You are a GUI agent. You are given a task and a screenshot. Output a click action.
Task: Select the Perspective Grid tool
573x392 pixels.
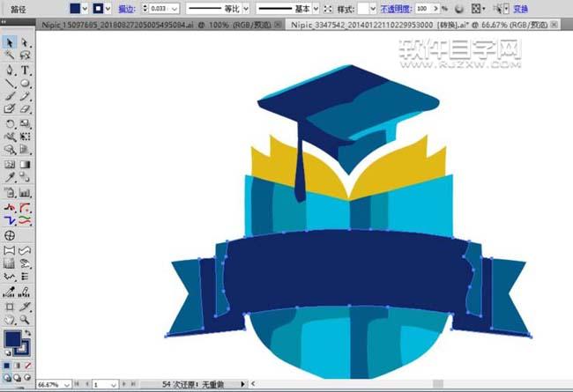[25, 150]
